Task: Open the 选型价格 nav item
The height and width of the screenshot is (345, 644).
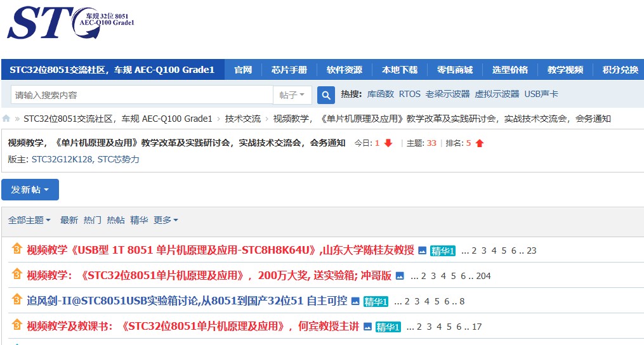Action: pos(509,70)
